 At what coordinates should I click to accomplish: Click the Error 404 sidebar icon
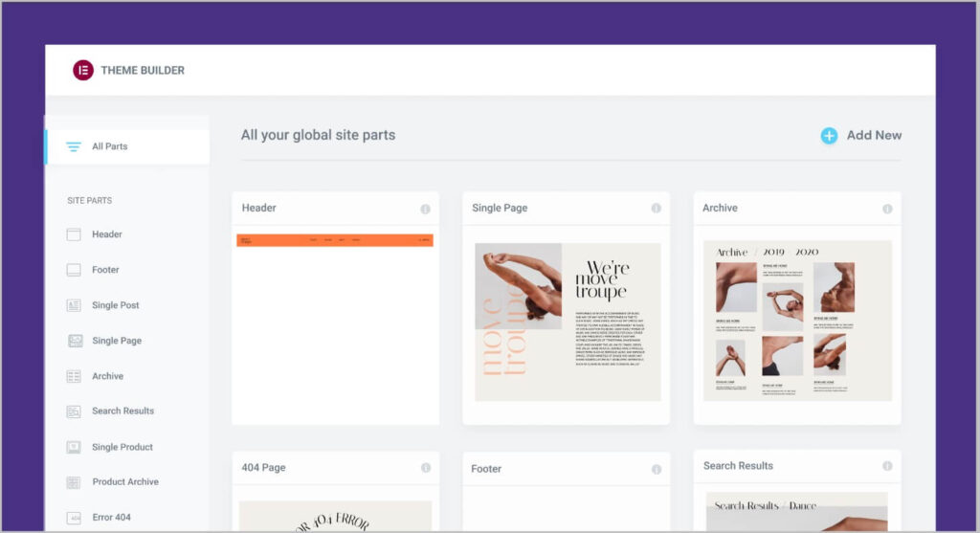click(74, 518)
